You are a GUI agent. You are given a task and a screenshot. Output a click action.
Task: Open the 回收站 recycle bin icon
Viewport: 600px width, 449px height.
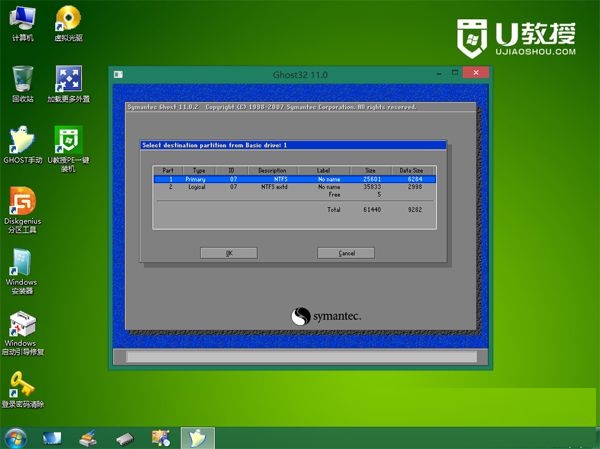point(23,84)
